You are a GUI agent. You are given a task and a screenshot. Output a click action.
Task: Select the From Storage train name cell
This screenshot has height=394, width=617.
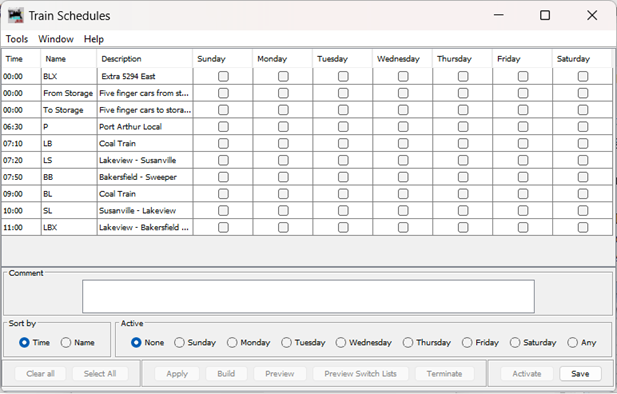[69, 93]
